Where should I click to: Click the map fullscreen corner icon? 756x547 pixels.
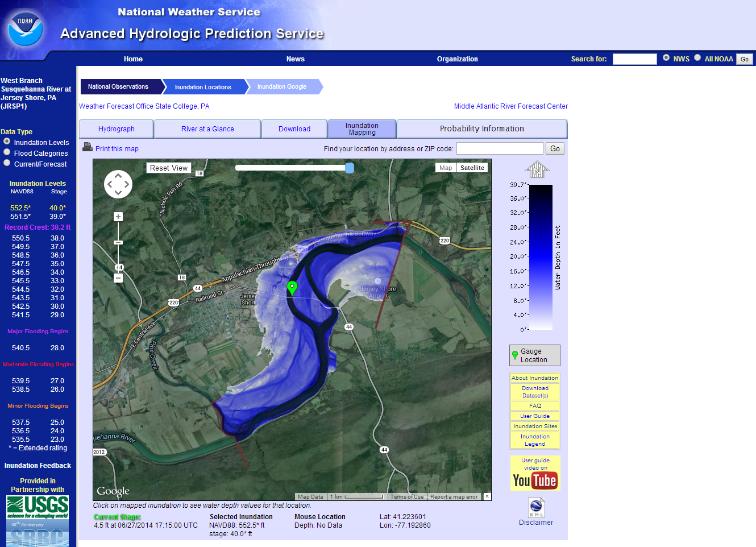[487, 496]
